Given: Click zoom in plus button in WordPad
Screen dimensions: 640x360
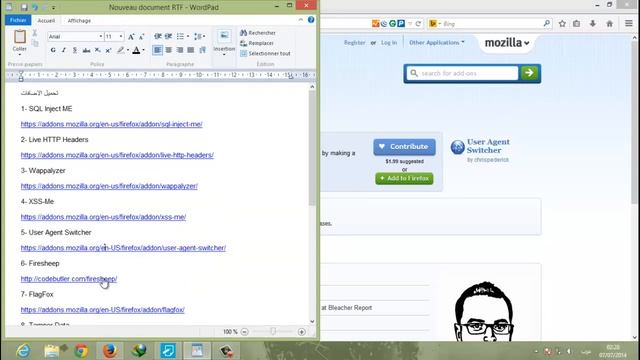Looking at the screenshot, I should tap(302, 332).
